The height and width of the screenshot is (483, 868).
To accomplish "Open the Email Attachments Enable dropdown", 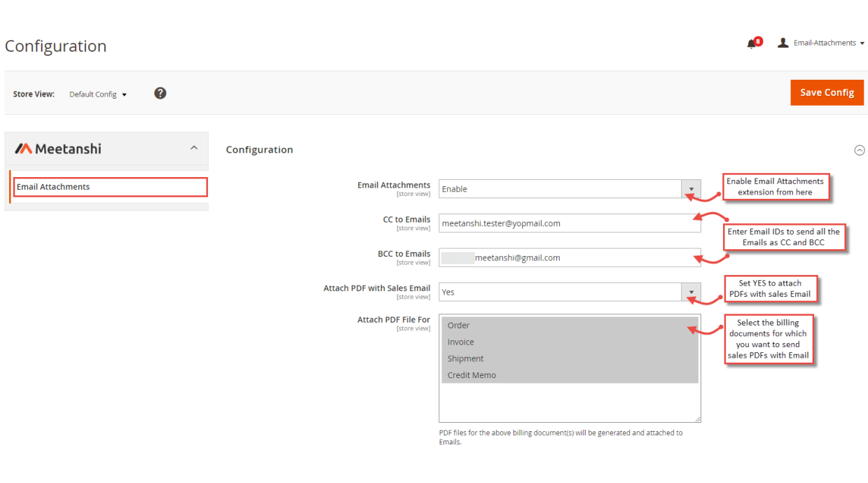I will 570,189.
